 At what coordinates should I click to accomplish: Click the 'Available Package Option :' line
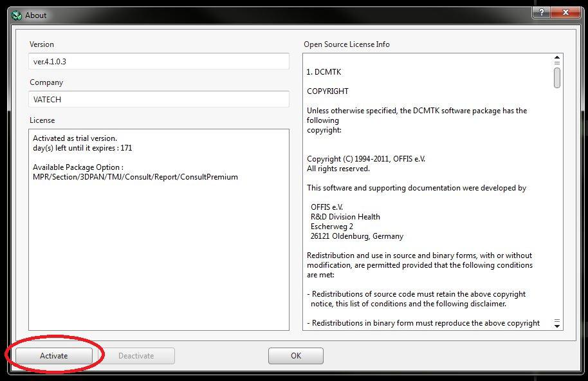click(x=78, y=167)
